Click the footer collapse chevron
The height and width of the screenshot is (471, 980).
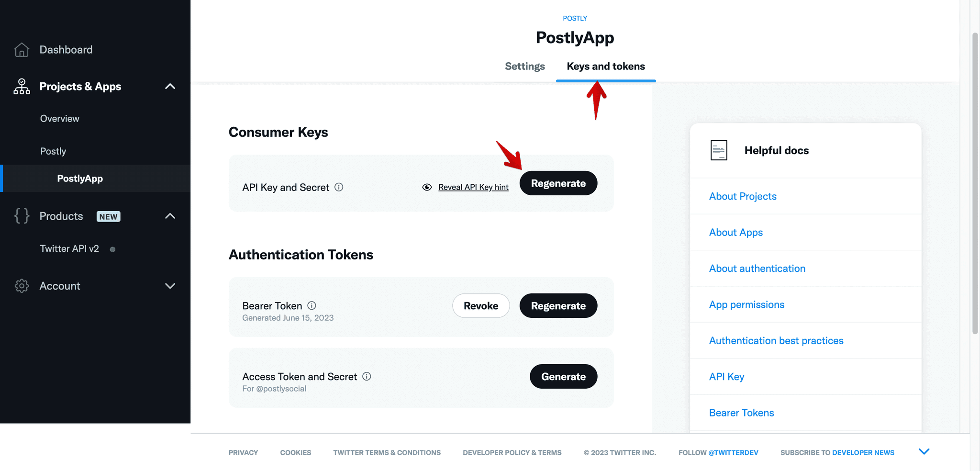924,451
